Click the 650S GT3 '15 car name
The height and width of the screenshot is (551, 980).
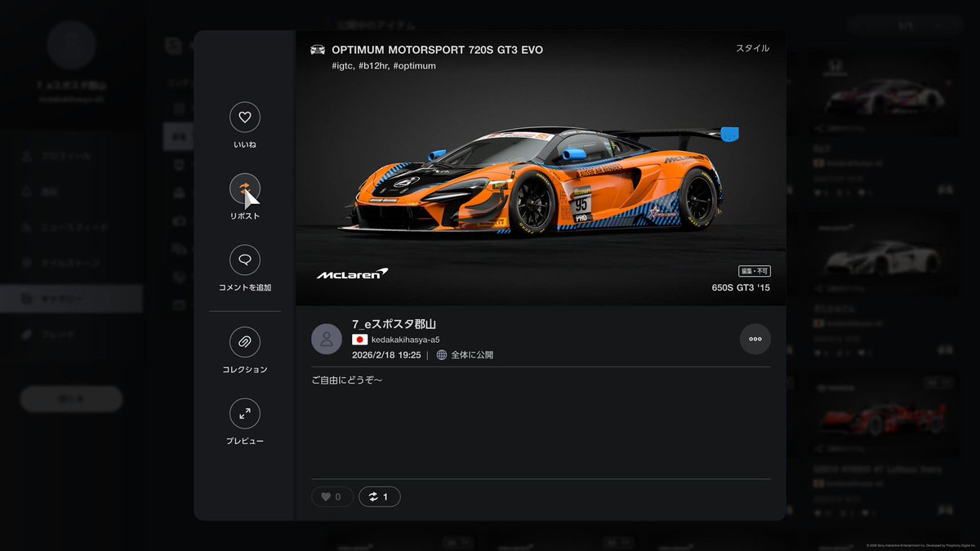click(x=741, y=287)
